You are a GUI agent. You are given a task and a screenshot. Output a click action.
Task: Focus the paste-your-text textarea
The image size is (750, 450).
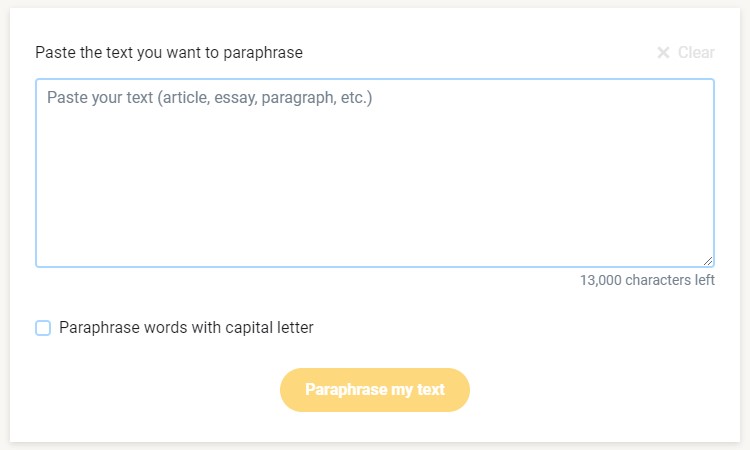pyautogui.click(x=375, y=173)
